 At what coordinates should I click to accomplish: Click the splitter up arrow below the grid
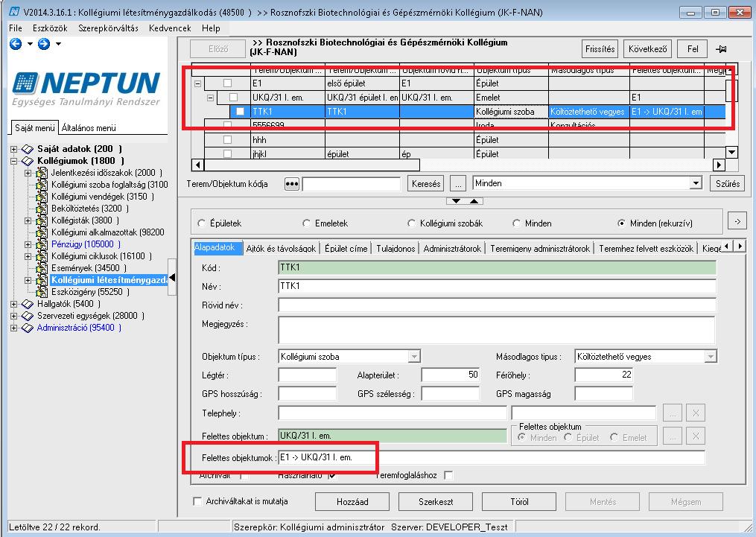tap(474, 201)
